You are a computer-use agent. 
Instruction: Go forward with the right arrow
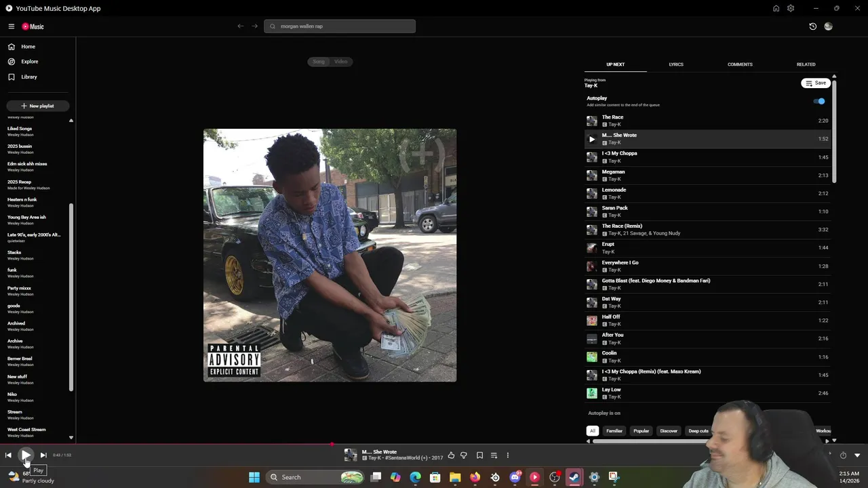click(x=255, y=26)
